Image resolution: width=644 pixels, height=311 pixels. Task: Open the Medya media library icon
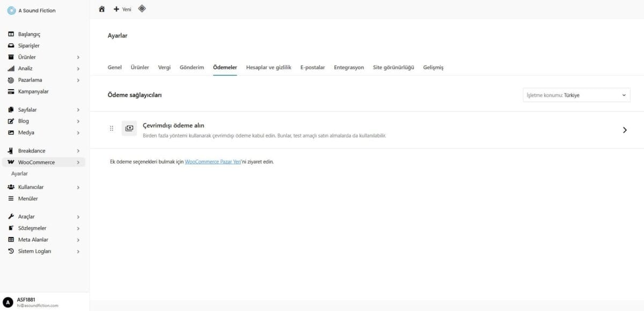click(11, 132)
